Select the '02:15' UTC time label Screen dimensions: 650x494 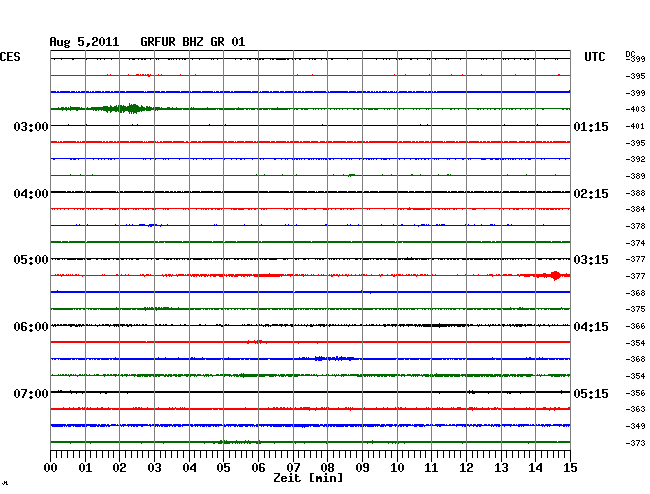(591, 194)
